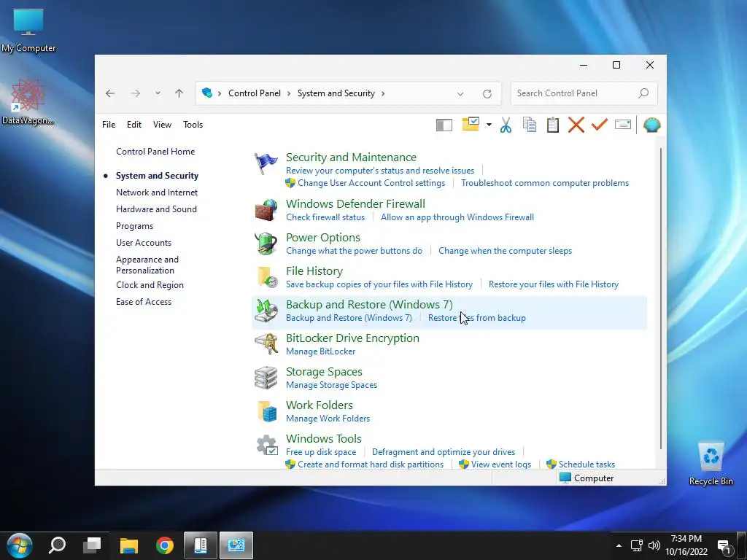Show hidden tray icons arrow
747x560 pixels.
(x=619, y=545)
